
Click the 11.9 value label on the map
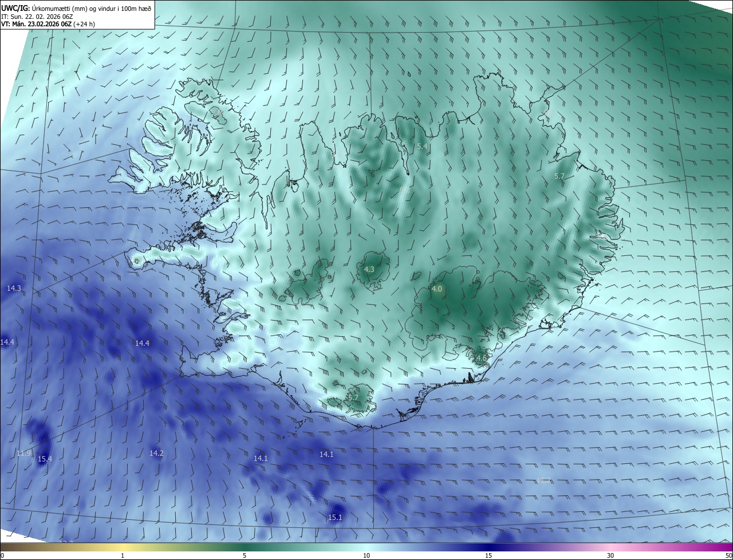[x=23, y=453]
